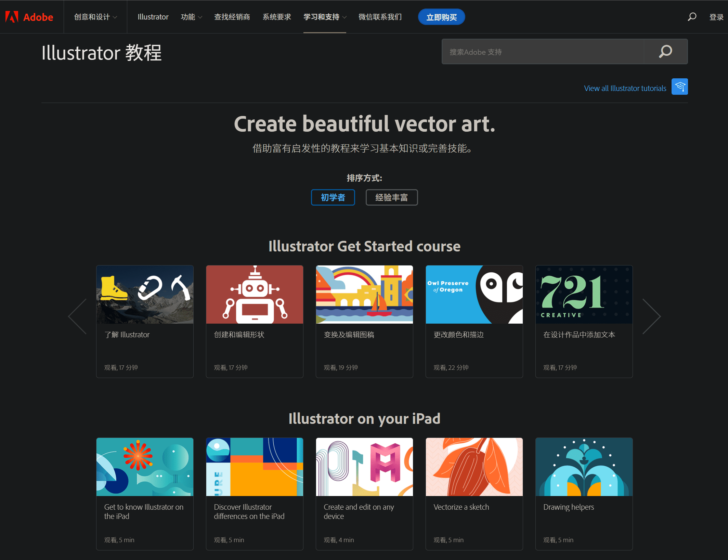Click the 更改颜色和描边 title text
This screenshot has height=560, width=728.
click(459, 335)
